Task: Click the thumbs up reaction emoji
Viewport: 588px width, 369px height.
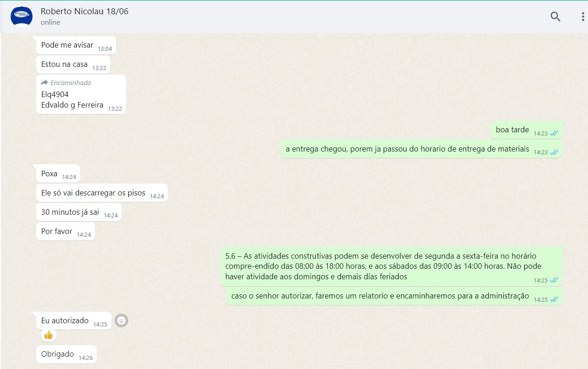Action: (48, 335)
